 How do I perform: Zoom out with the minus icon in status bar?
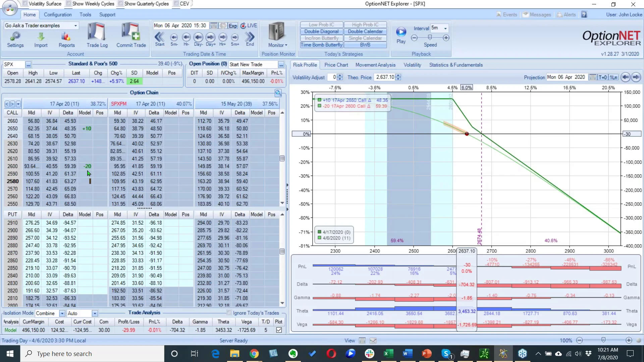tap(579, 340)
